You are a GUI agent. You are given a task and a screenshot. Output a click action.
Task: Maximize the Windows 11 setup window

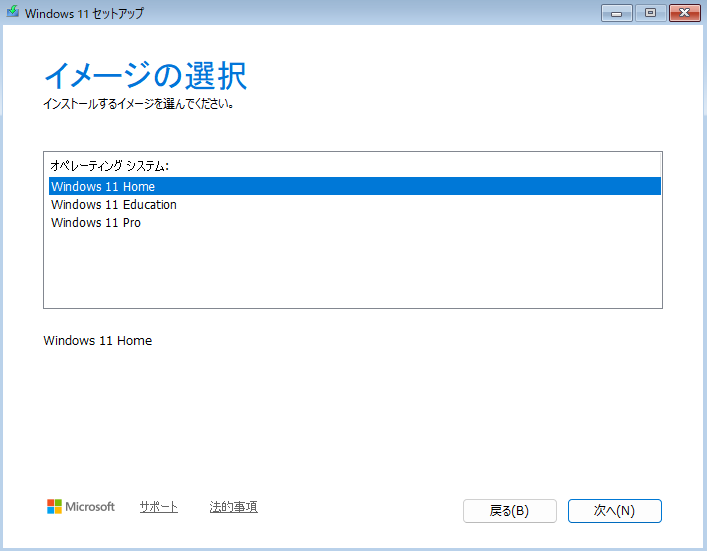click(650, 13)
